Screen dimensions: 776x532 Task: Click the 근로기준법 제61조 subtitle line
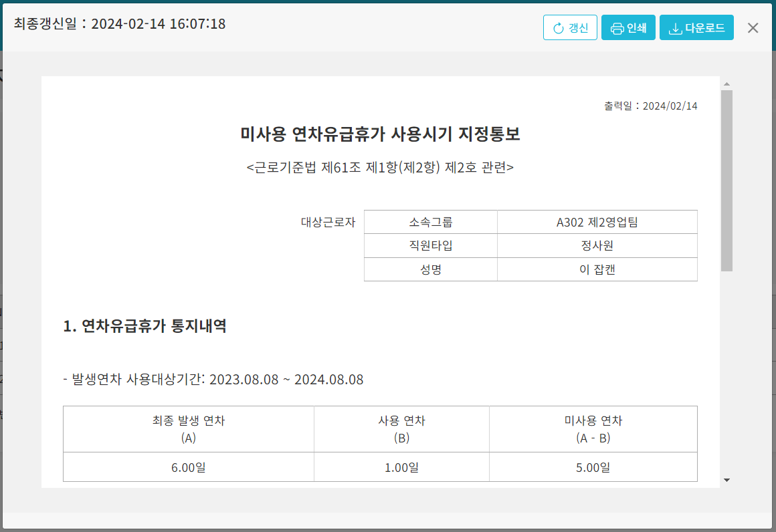click(x=380, y=167)
